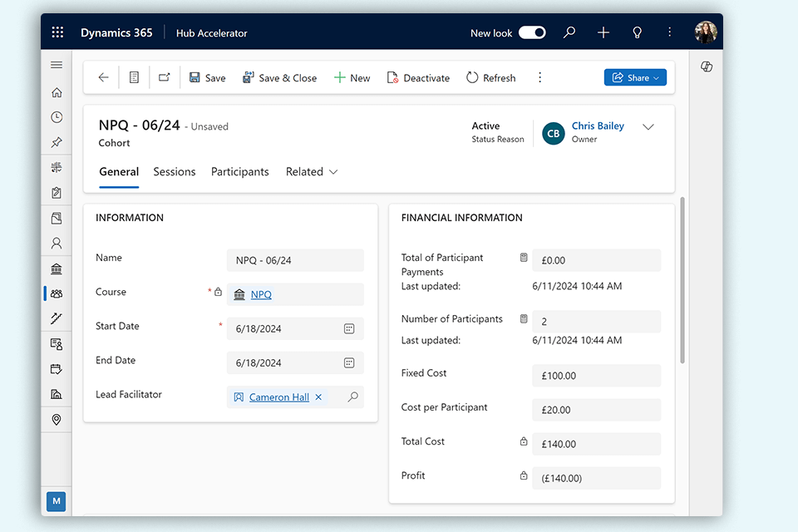Open the Copilot icon in right pane
798x532 pixels.
(707, 66)
